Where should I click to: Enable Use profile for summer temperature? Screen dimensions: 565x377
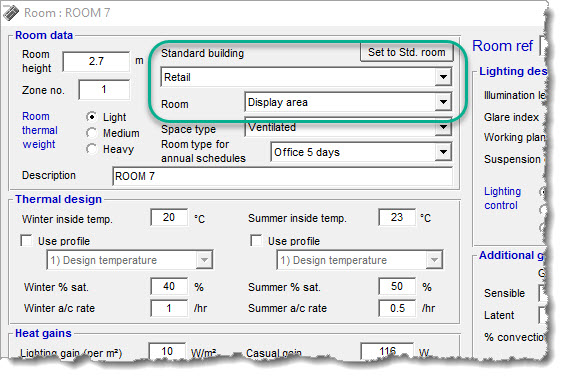pos(256,240)
